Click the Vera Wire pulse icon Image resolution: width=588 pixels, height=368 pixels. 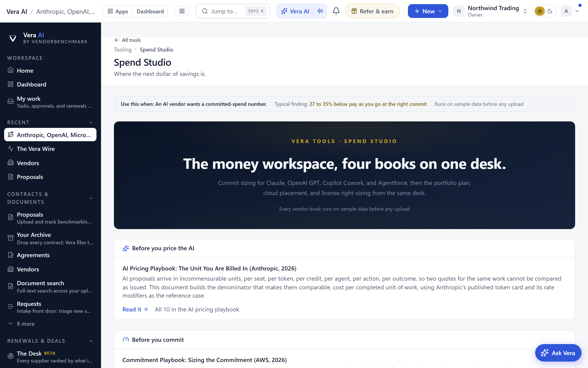pyautogui.click(x=10, y=149)
